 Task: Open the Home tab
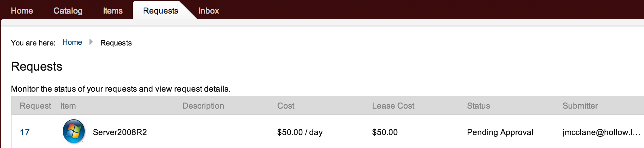pyautogui.click(x=22, y=11)
